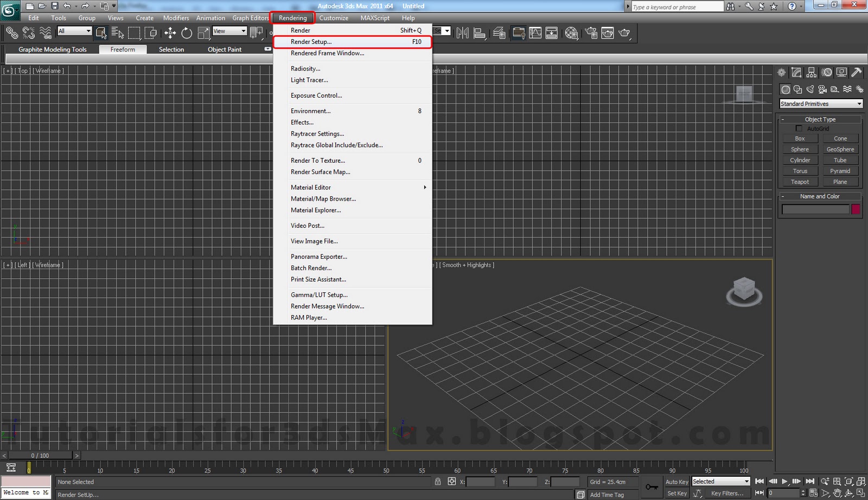This screenshot has width=868, height=500.
Task: Choose Environment from the Rendering menu
Action: tap(353, 111)
